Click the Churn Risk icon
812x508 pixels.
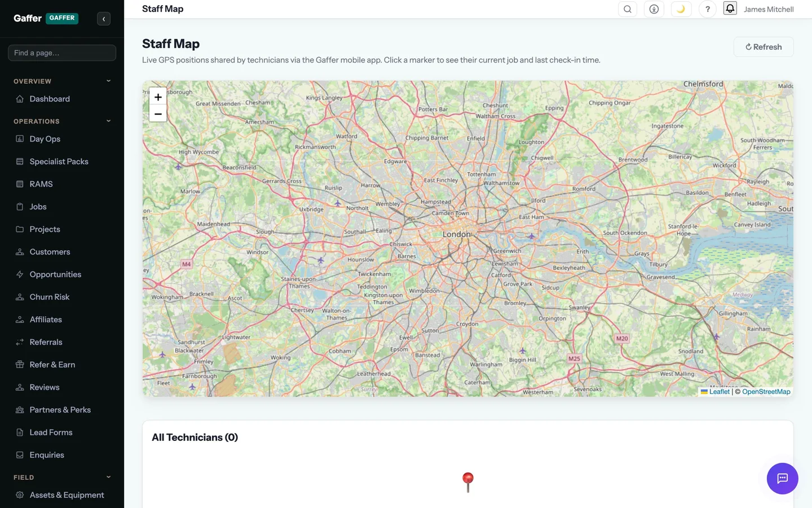tap(20, 297)
